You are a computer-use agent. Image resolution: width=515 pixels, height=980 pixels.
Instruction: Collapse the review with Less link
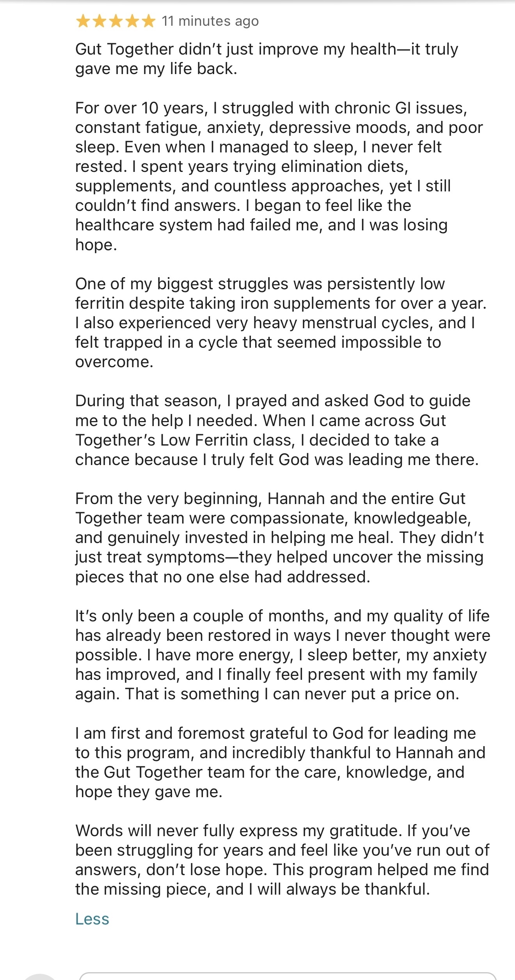(92, 919)
